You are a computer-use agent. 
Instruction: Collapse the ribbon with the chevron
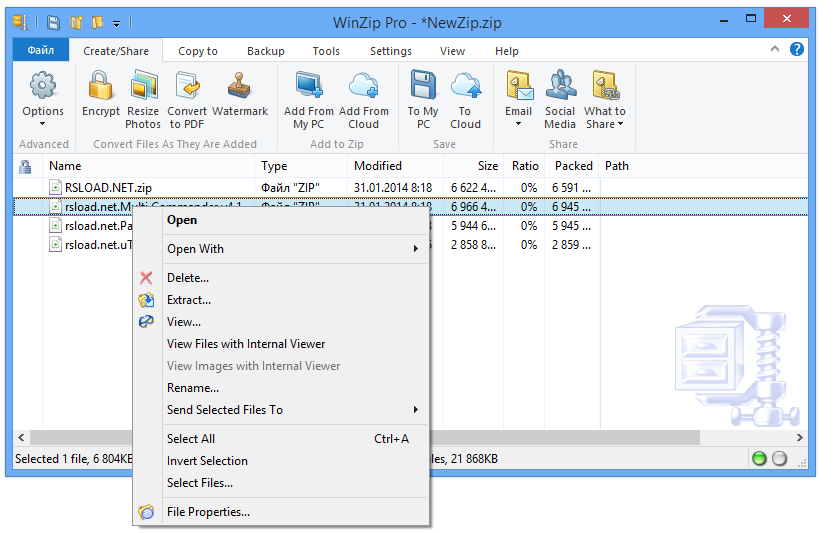pyautogui.click(x=775, y=49)
